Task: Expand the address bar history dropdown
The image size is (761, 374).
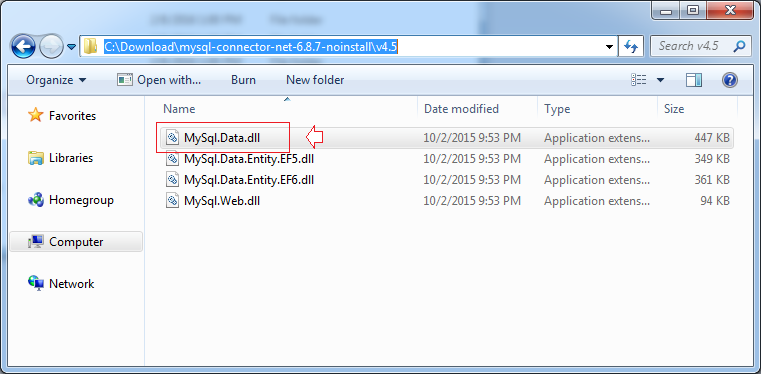Action: [x=610, y=47]
